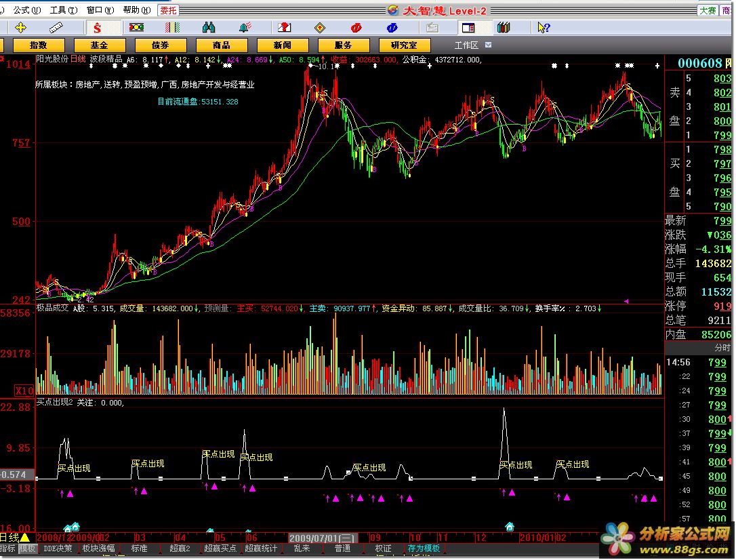Click the yellow crosshair cursor icon
Image resolution: width=736 pixels, height=560 pixels.
click(x=20, y=28)
